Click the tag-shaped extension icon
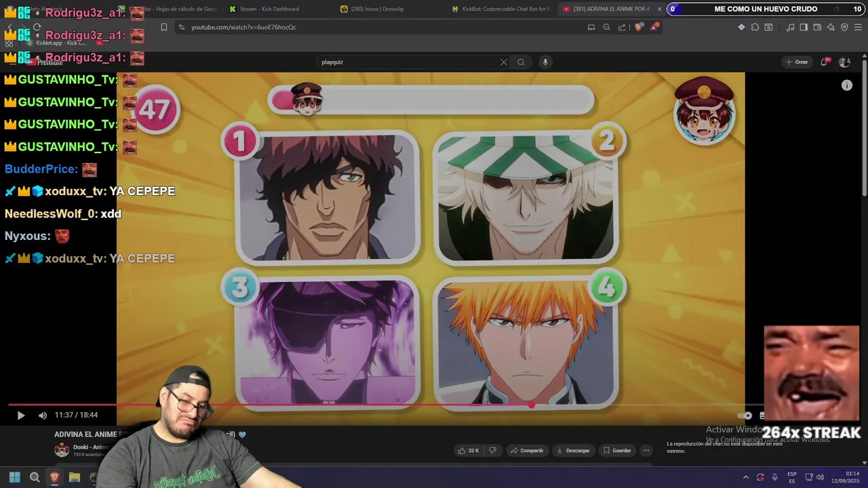Screen dimensions: 868x488 click(x=741, y=27)
